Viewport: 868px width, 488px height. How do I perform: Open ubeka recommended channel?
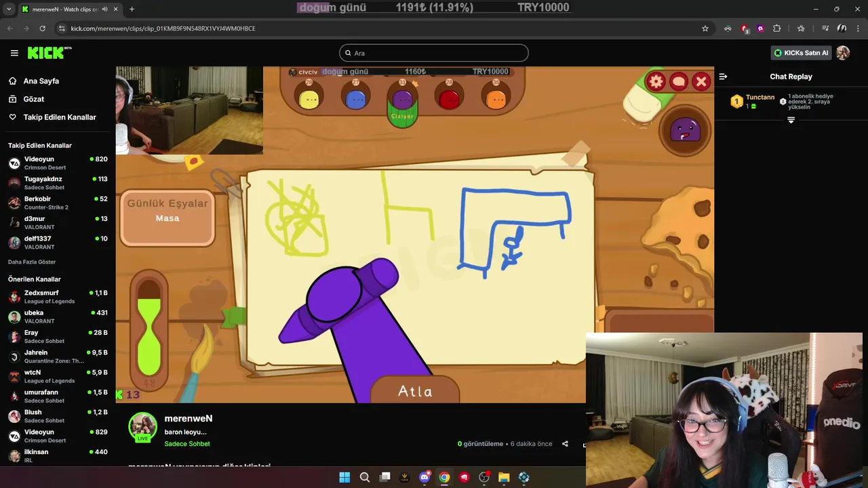58,317
